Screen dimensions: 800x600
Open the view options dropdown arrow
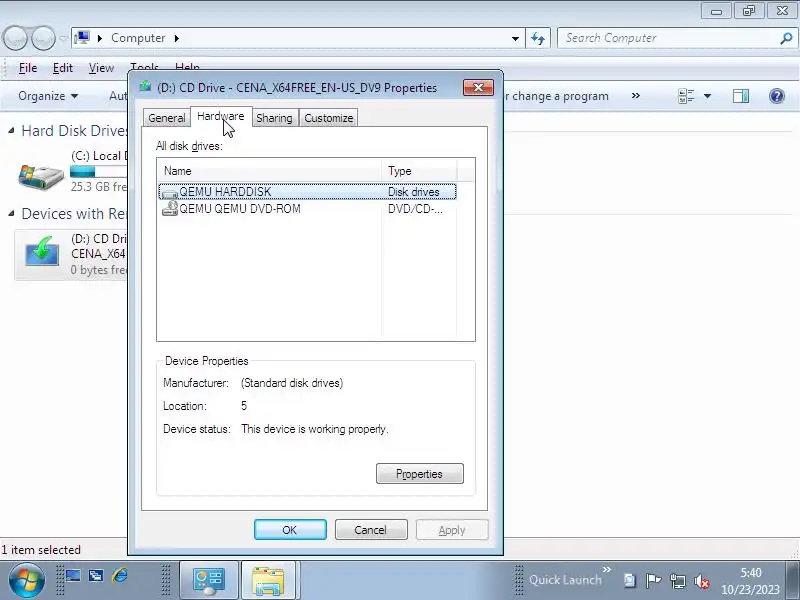pyautogui.click(x=707, y=95)
